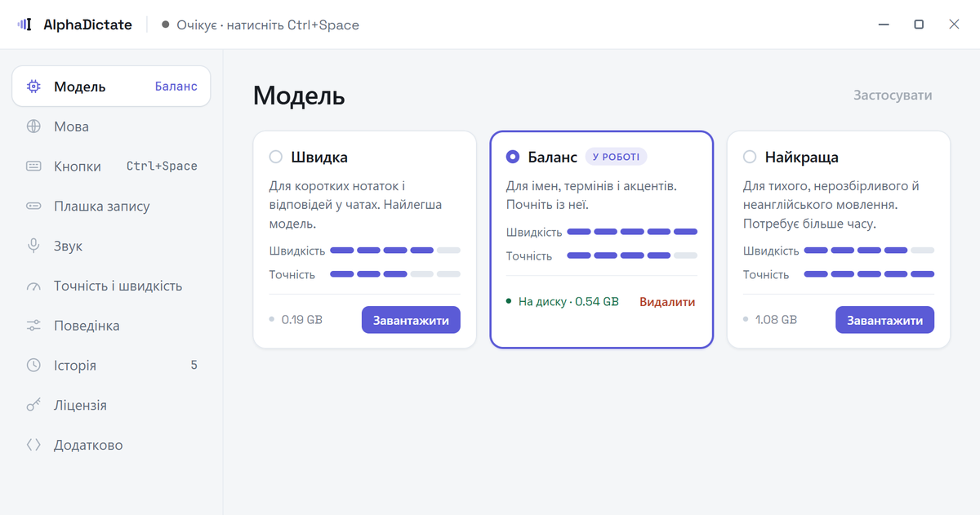Click Видалити to remove the Баланс model
Image resolution: width=980 pixels, height=515 pixels.
667,302
